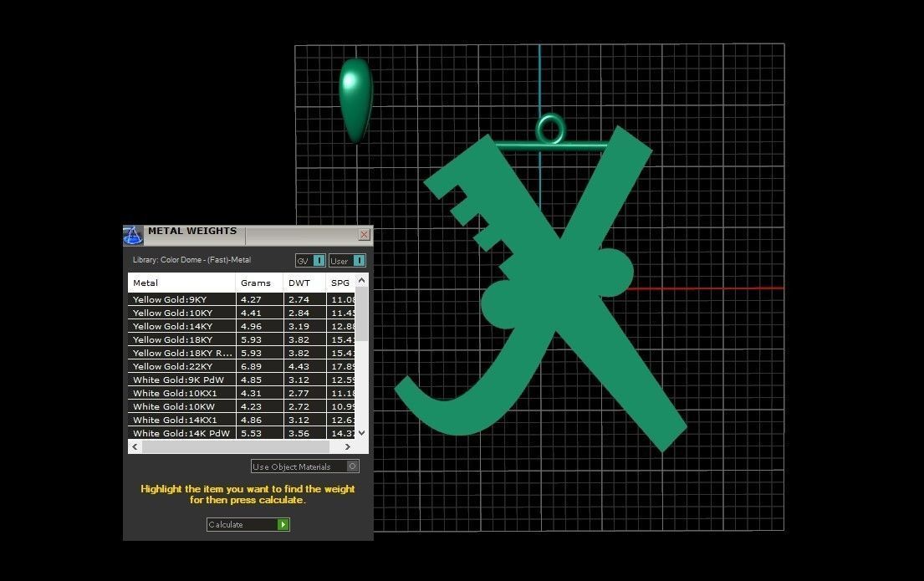Viewport: 924px width, 581px height.
Task: Click the 2.72 DWT value
Action: 299,406
